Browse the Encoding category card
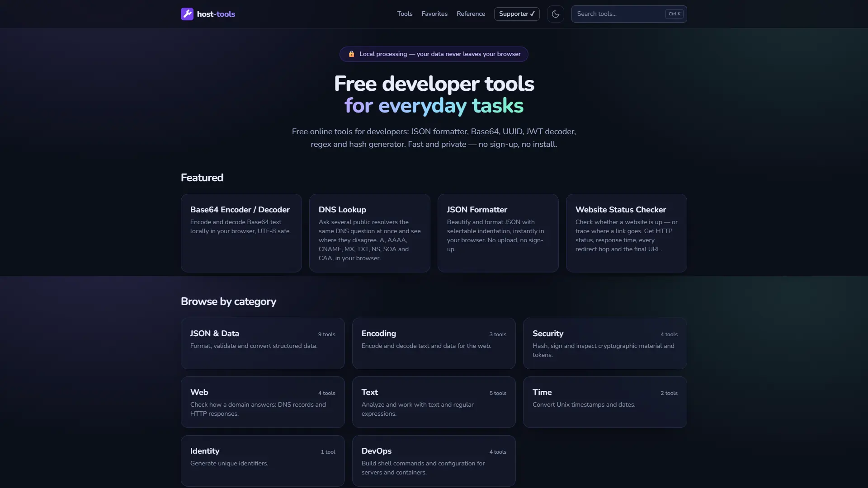This screenshot has width=868, height=488. pyautogui.click(x=434, y=343)
